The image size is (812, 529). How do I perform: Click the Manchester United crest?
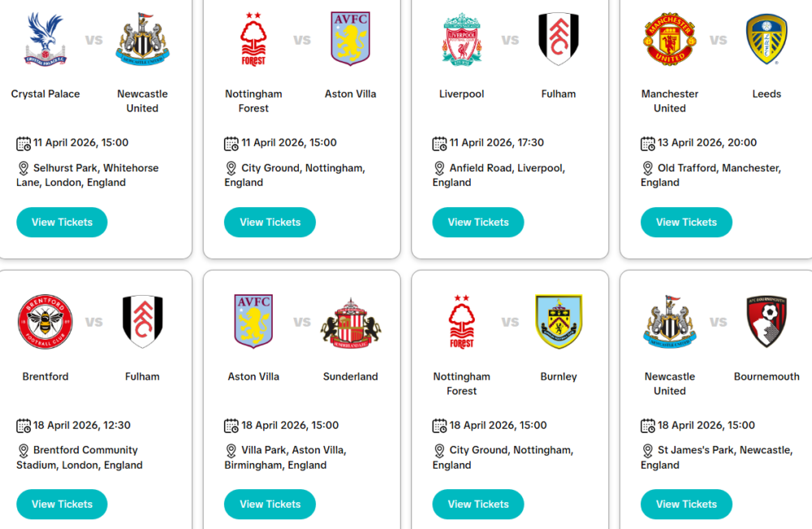click(x=669, y=39)
